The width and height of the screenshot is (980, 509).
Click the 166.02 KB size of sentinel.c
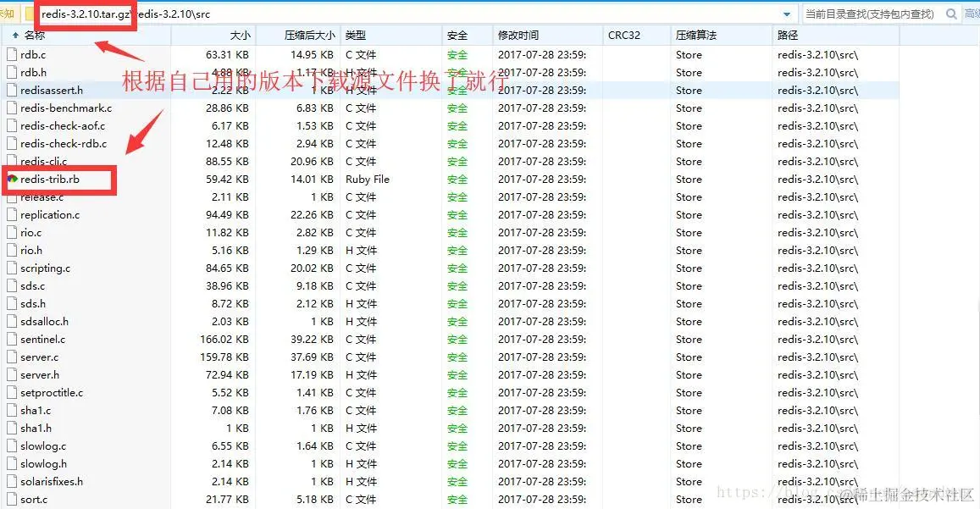[x=224, y=339]
